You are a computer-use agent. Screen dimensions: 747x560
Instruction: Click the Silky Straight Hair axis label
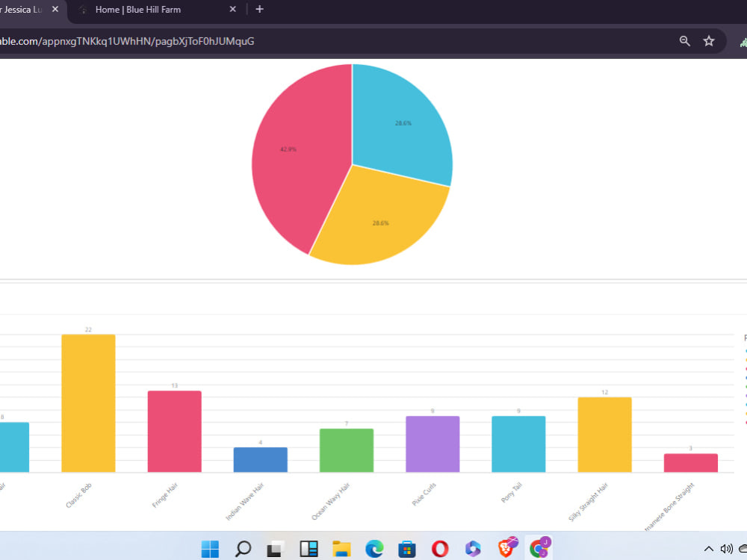(x=589, y=502)
